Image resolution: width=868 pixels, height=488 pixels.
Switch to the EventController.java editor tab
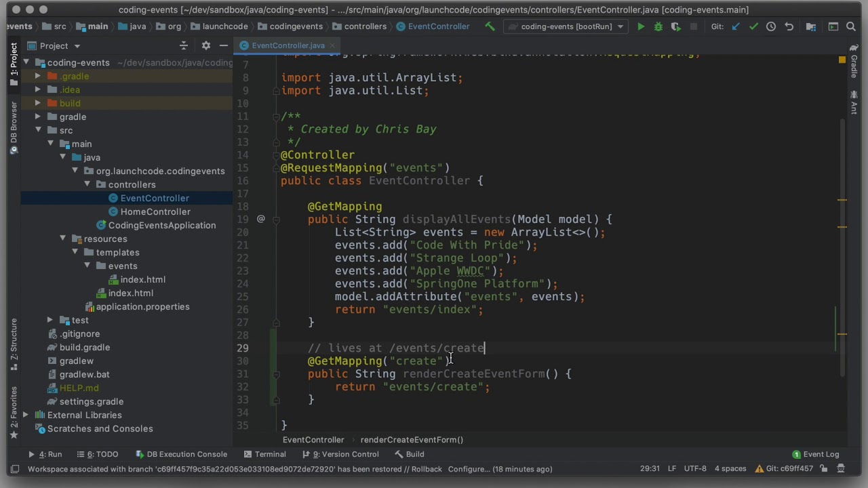[x=288, y=45]
